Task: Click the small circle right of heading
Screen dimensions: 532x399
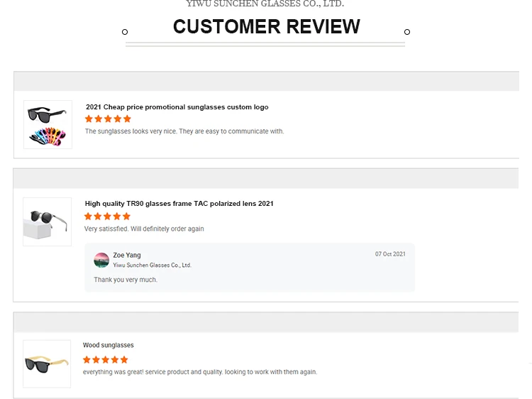Action: click(407, 32)
